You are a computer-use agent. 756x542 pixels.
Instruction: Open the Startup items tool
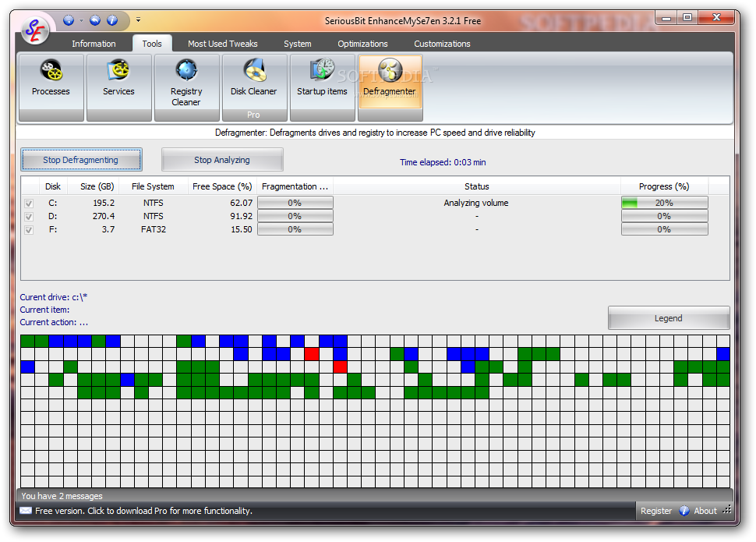pyautogui.click(x=322, y=87)
